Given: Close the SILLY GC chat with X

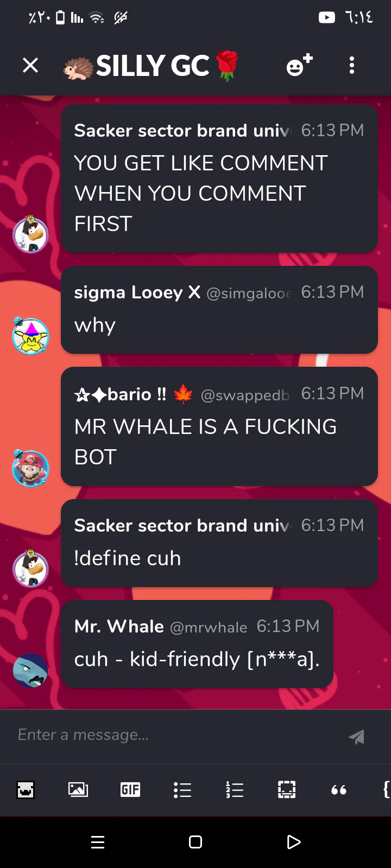Looking at the screenshot, I should pyautogui.click(x=30, y=66).
